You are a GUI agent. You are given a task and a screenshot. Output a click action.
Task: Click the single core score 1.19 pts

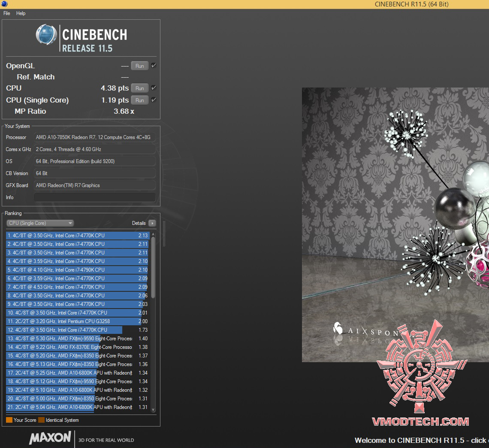click(x=115, y=100)
